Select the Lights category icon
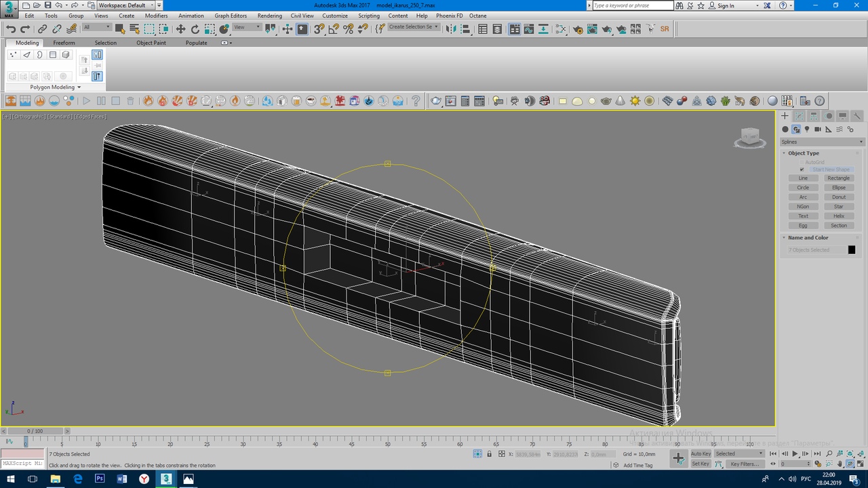Viewport: 868px width, 488px height. click(x=807, y=129)
